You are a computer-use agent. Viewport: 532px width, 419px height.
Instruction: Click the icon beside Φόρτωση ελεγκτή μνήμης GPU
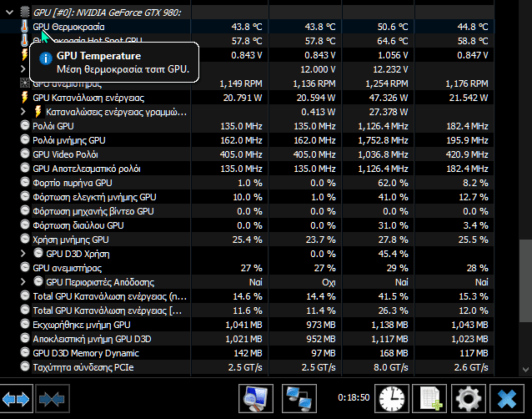tap(25, 197)
